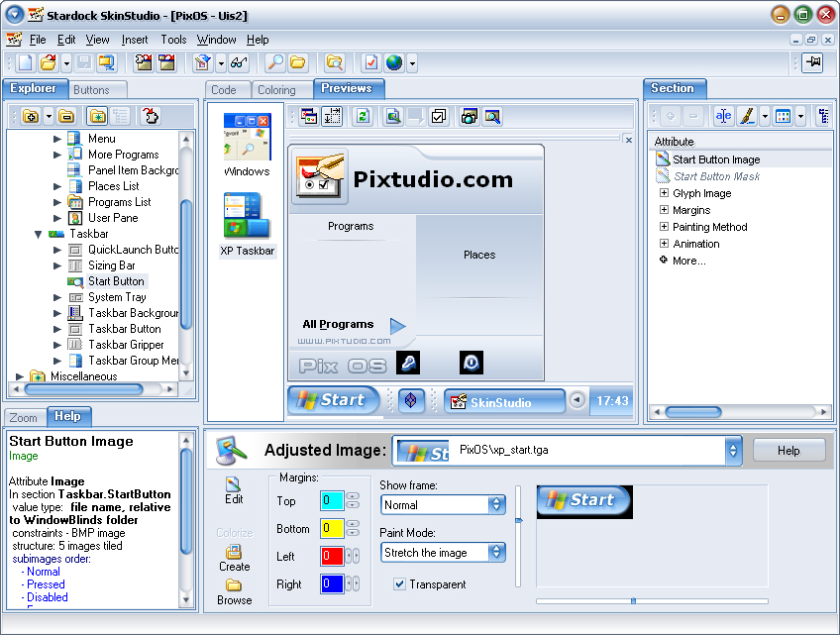Click the Create image icon
The image size is (840, 635).
(x=234, y=558)
